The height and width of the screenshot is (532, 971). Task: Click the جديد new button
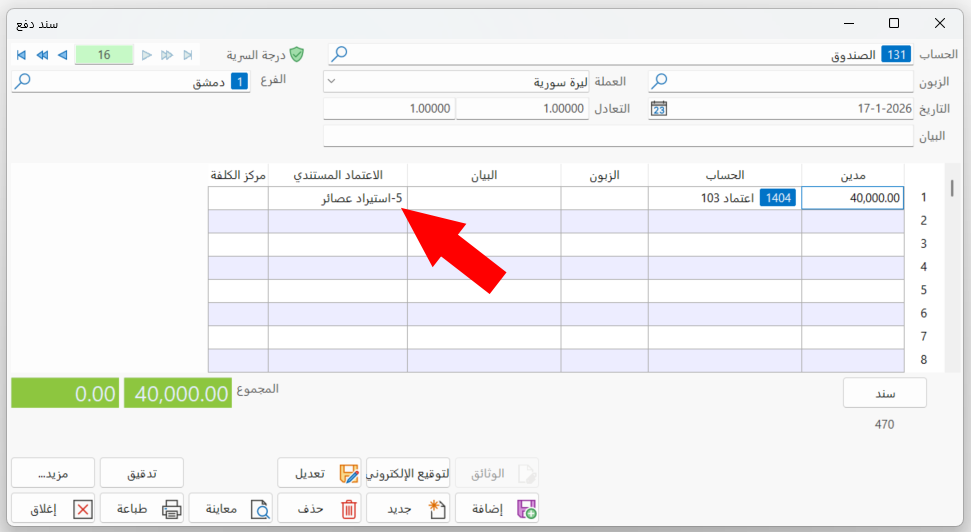[x=408, y=509]
